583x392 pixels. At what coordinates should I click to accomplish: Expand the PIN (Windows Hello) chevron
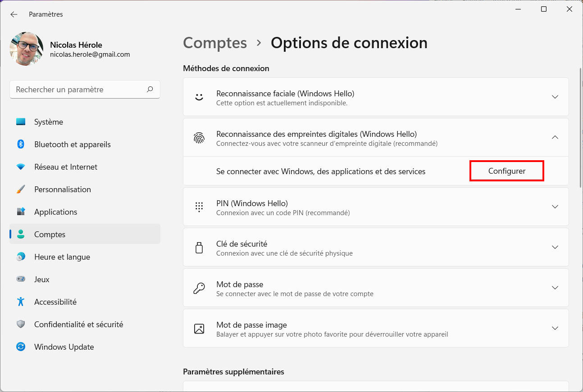[555, 207]
